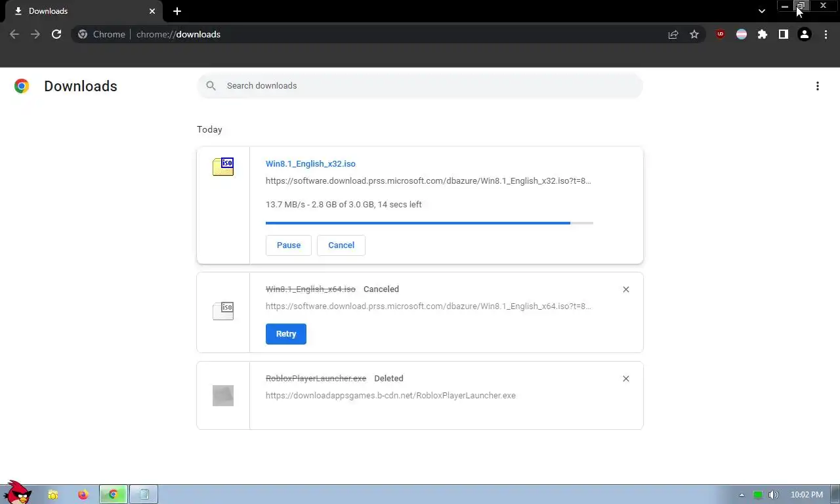The height and width of the screenshot is (504, 840).
Task: Click the Search downloads field
Action: 420,86
